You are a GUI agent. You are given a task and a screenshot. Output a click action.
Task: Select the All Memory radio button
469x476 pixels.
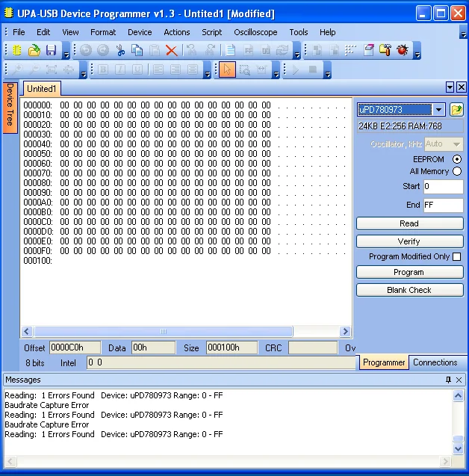coord(457,171)
